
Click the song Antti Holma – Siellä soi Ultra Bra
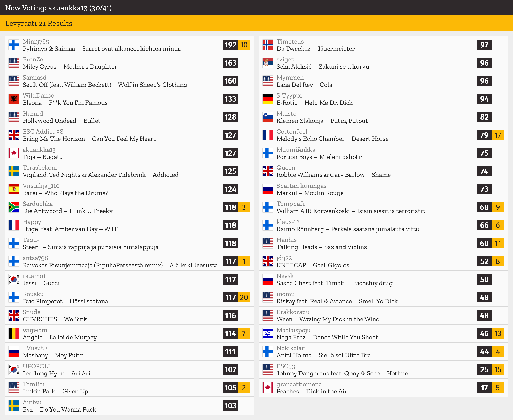323,355
